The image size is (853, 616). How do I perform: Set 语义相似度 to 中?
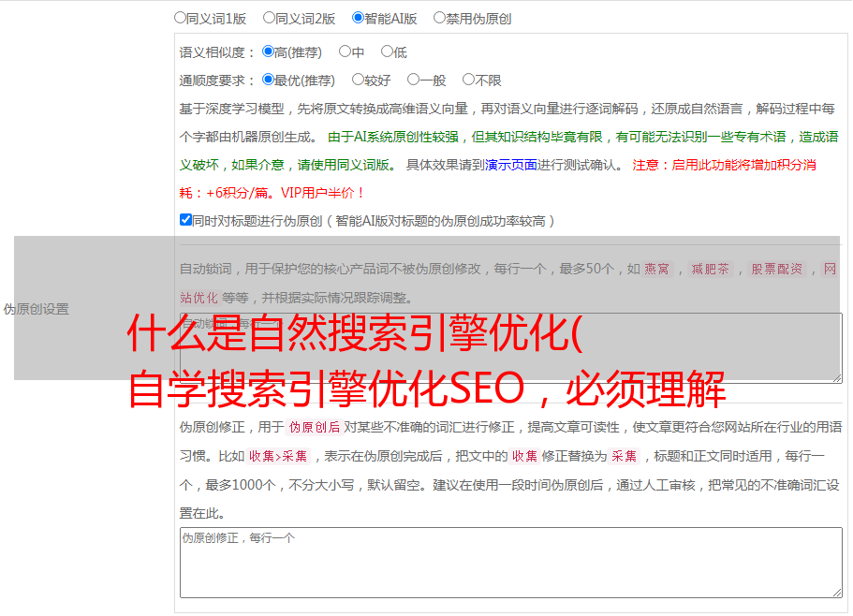click(345, 51)
